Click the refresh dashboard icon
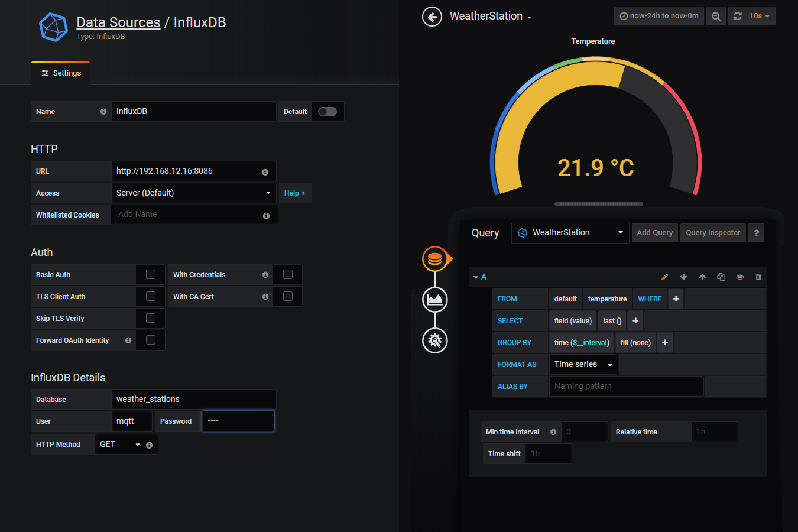The image size is (798, 532). click(737, 16)
